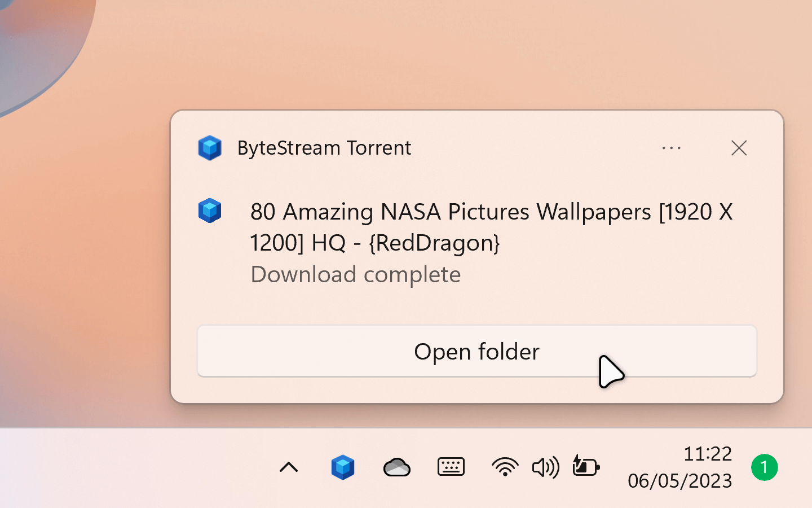
Task: Open the touch keyboard from the system tray
Action: point(451,467)
